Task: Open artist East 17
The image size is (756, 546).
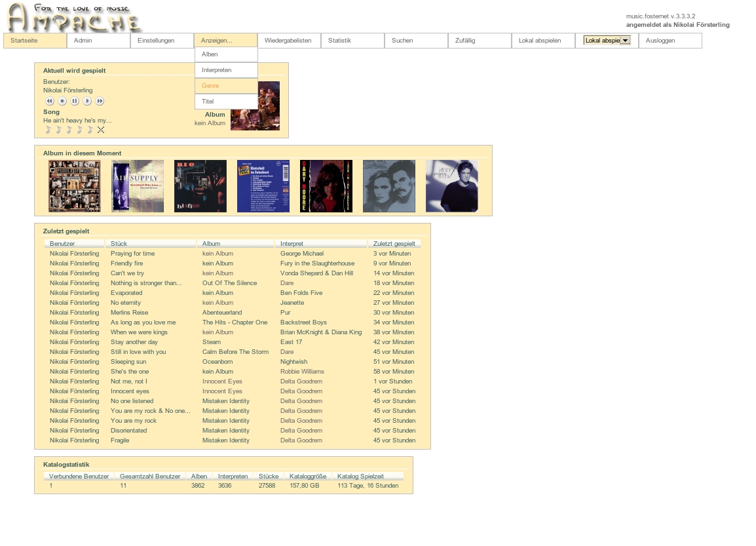Action: pos(292,342)
